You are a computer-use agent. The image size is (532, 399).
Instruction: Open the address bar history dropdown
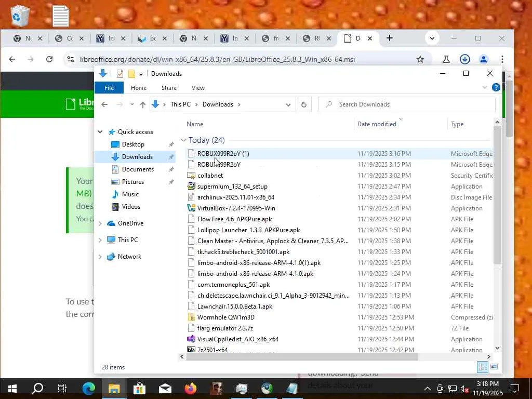coord(288,104)
